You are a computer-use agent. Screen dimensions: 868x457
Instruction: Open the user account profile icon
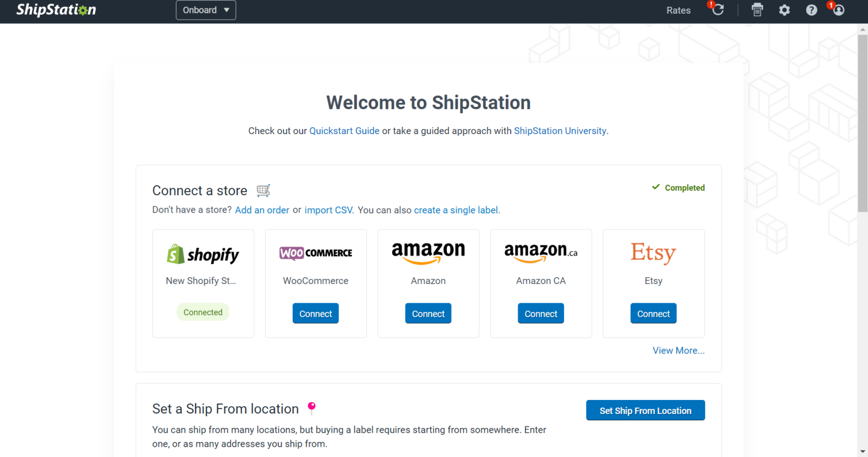pos(839,10)
